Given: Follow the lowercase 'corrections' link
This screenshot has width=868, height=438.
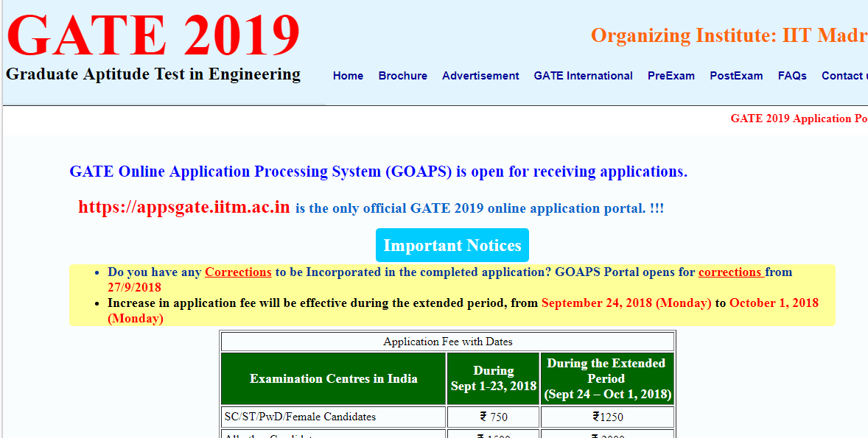Looking at the screenshot, I should coord(731,272).
